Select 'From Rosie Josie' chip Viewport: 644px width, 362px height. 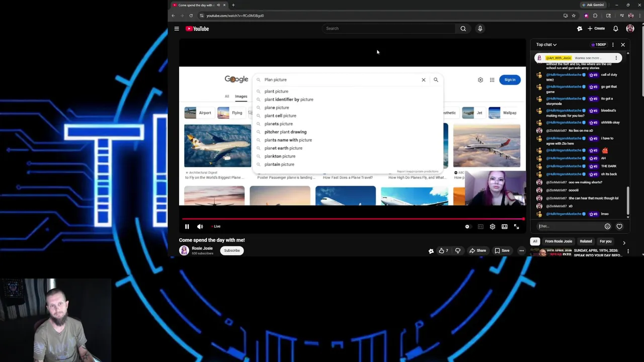point(558,241)
